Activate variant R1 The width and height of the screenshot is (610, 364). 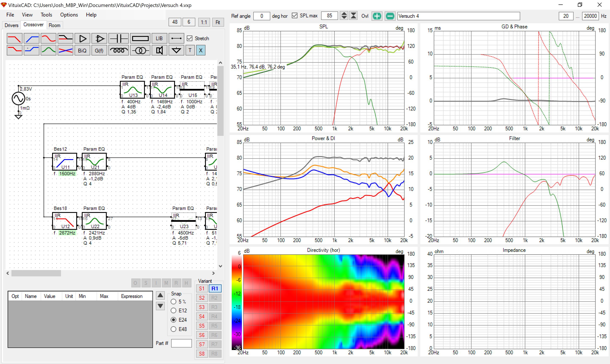pos(215,289)
